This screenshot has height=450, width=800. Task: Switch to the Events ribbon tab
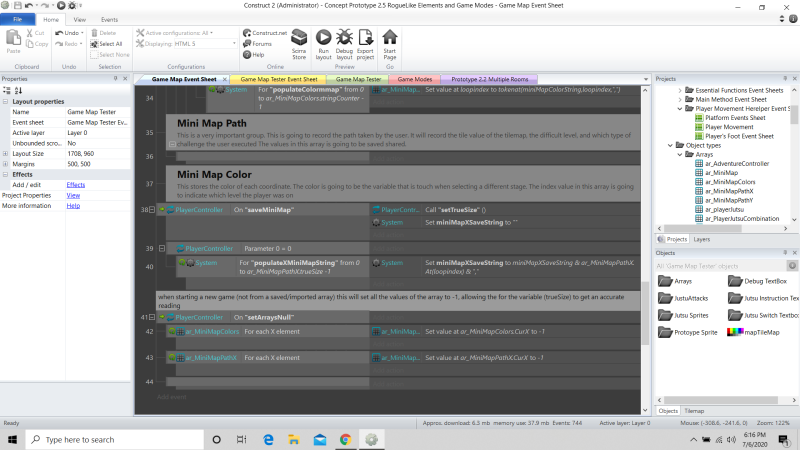(109, 19)
